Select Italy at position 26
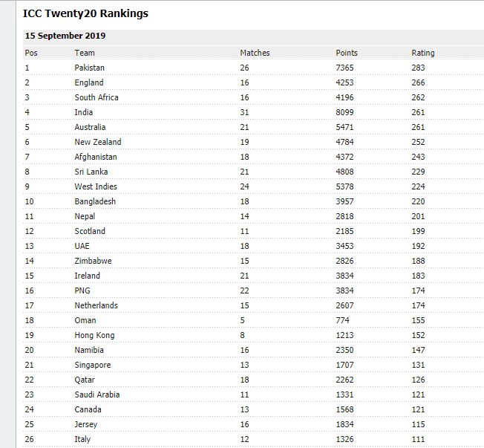Screen dimensions: 484x448 82,439
